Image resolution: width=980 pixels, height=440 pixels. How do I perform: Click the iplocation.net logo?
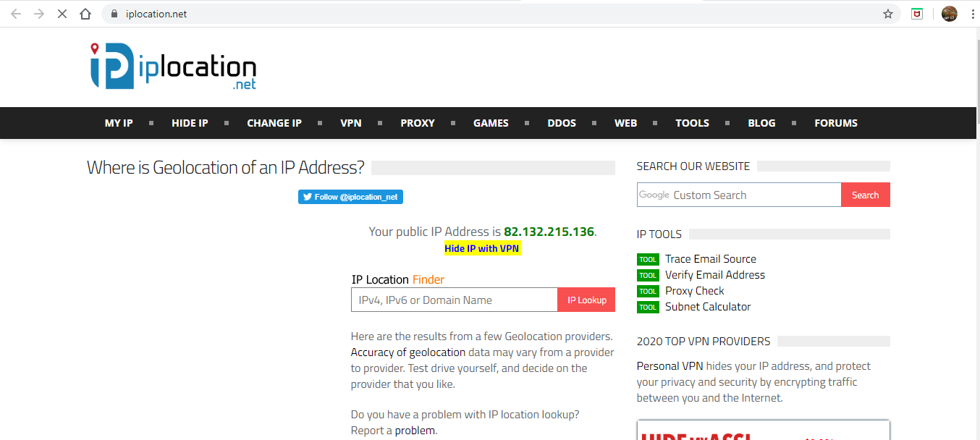tap(173, 67)
